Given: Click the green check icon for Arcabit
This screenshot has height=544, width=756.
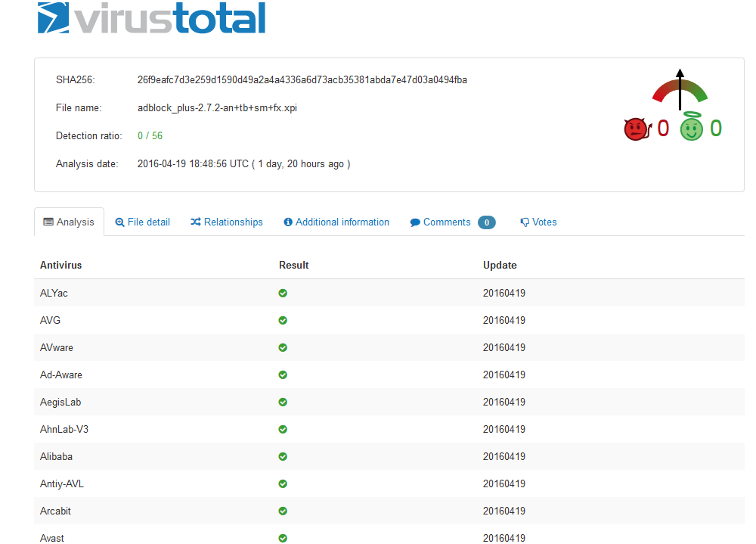Looking at the screenshot, I should [x=283, y=511].
